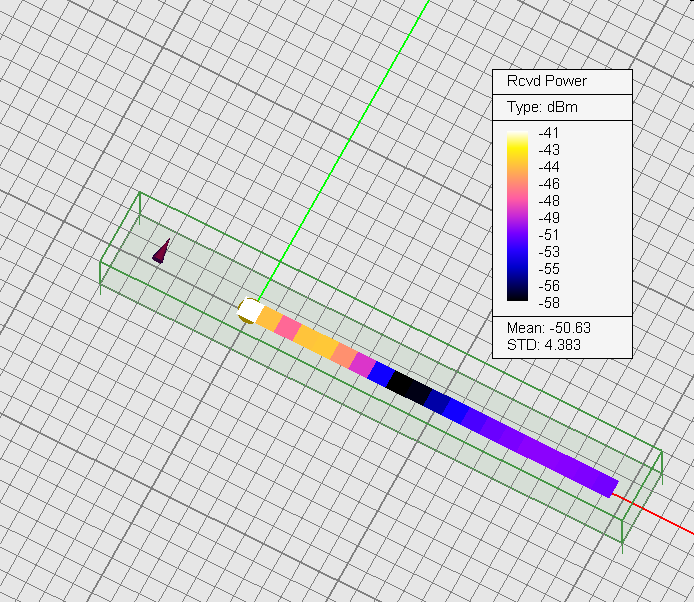Click the Mean: -50.63 statistic
This screenshot has width=694, height=602.
pyautogui.click(x=549, y=328)
